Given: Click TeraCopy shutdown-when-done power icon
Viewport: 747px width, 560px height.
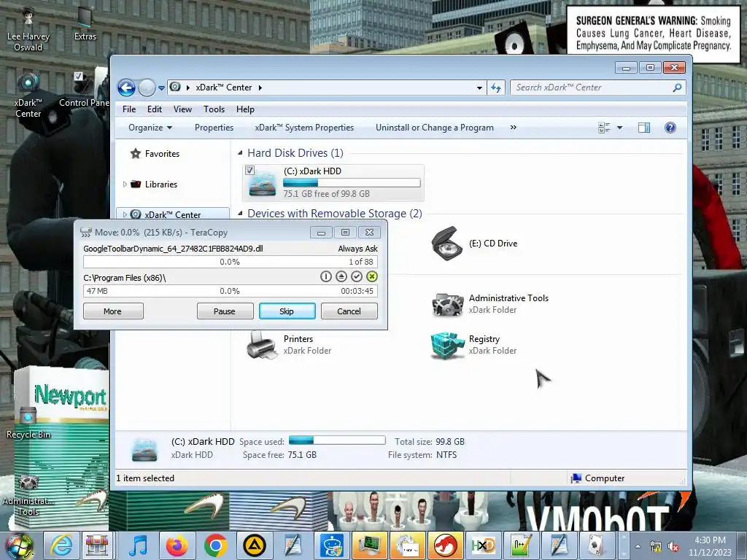Looking at the screenshot, I should pos(326,276).
